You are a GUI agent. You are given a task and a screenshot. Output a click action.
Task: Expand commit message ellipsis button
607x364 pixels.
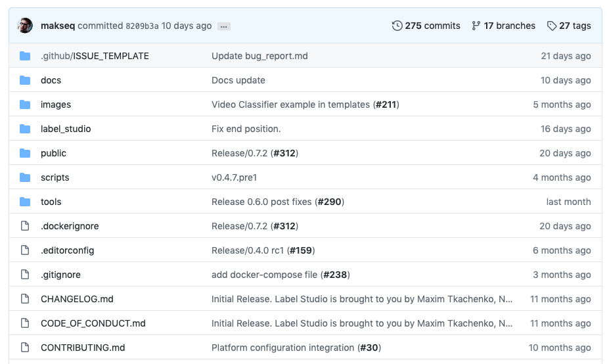(x=224, y=26)
